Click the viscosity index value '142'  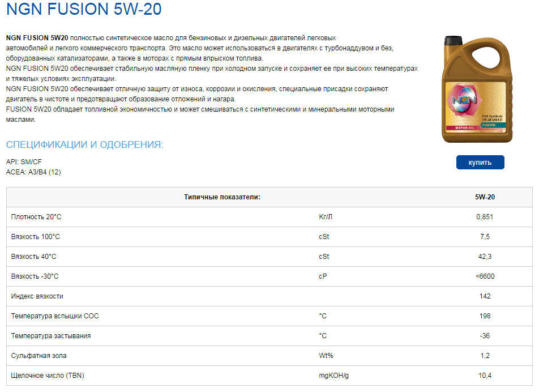click(485, 296)
